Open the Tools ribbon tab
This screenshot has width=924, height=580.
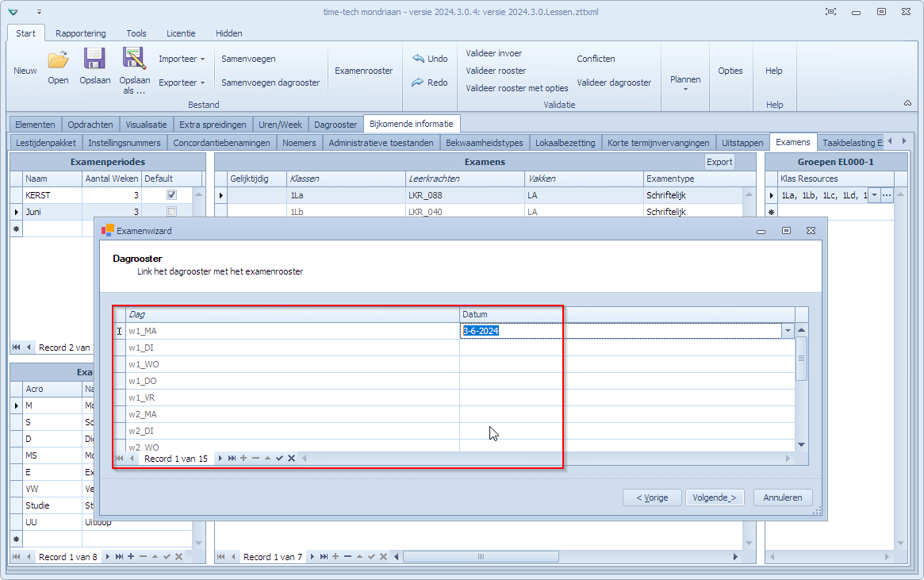tap(136, 33)
